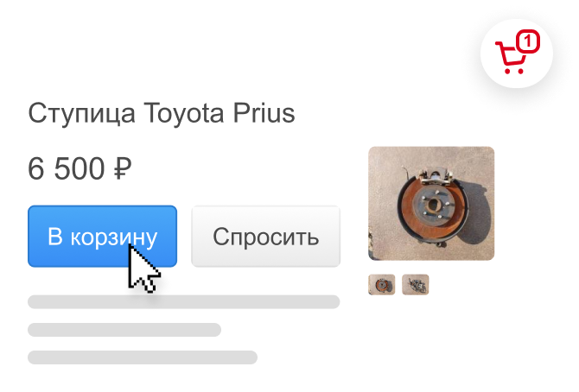Click the word "Toyota" in the title
Screen dimensions: 579x392
pyautogui.click(x=183, y=114)
